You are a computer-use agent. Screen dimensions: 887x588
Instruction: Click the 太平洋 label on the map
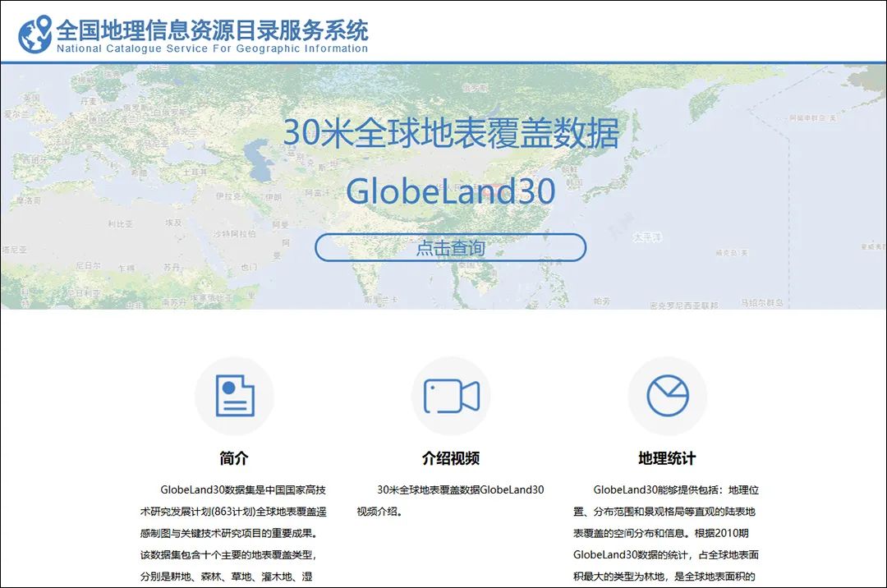649,238
